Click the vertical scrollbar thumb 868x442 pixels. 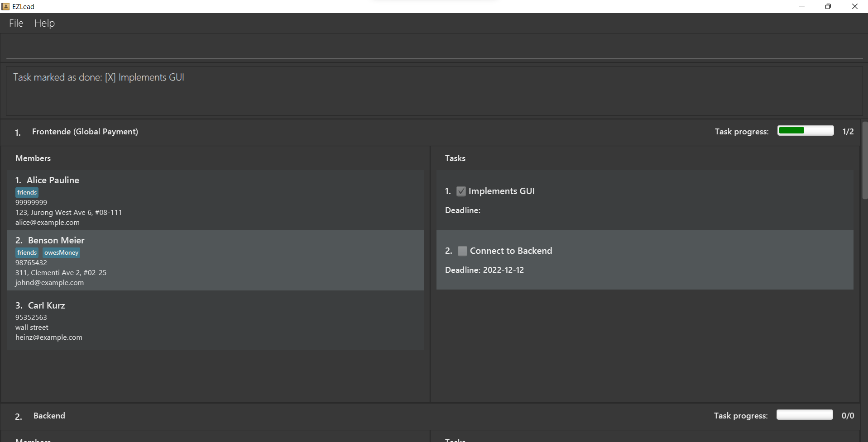(865, 161)
